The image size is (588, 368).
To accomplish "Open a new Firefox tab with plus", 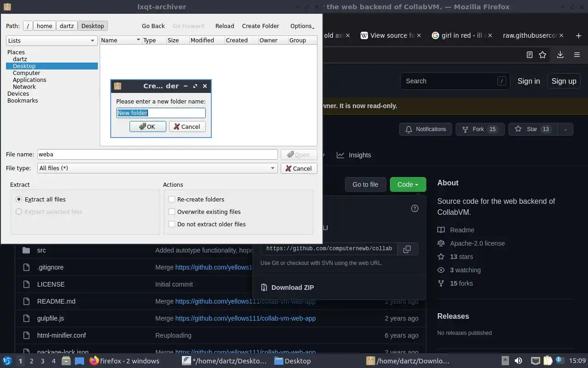I will coord(578,35).
